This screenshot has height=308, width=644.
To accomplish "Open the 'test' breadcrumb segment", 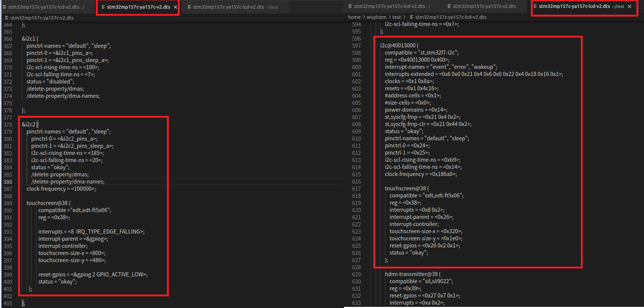I will tap(397, 17).
